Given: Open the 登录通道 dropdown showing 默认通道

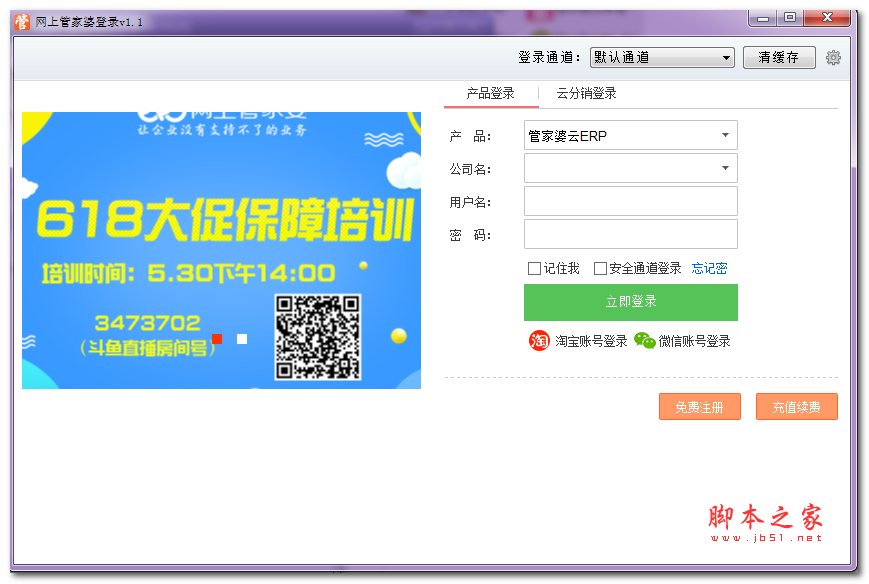Looking at the screenshot, I should [662, 58].
